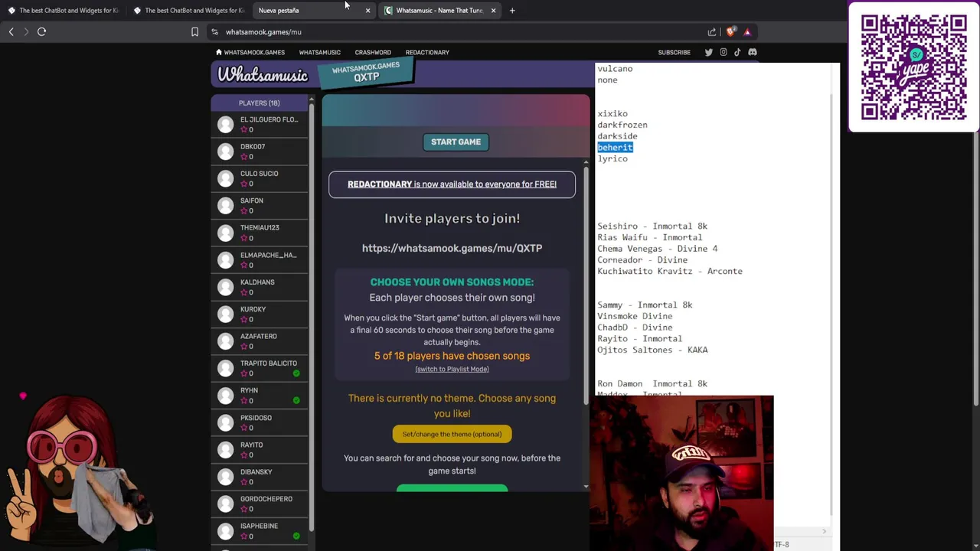Click the streamer webcam overlay
Screen dimensions: 980x551
click(x=681, y=472)
